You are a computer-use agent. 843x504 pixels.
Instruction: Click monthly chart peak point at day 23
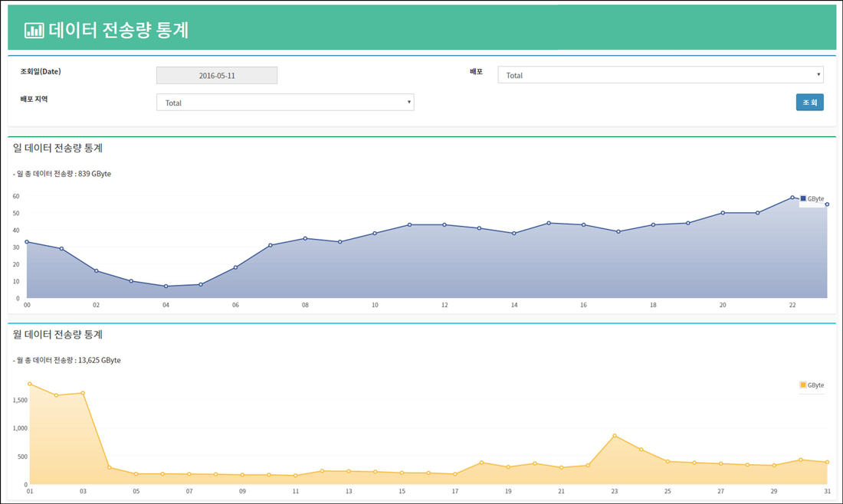point(614,436)
